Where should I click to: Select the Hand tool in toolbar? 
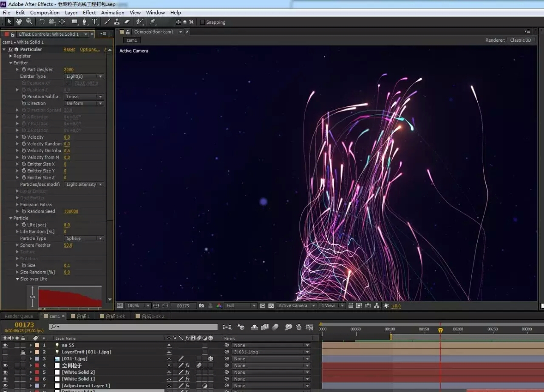19,22
